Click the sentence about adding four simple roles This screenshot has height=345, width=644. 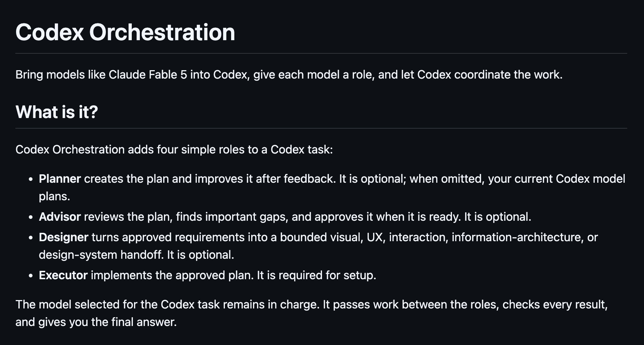pyautogui.click(x=174, y=149)
